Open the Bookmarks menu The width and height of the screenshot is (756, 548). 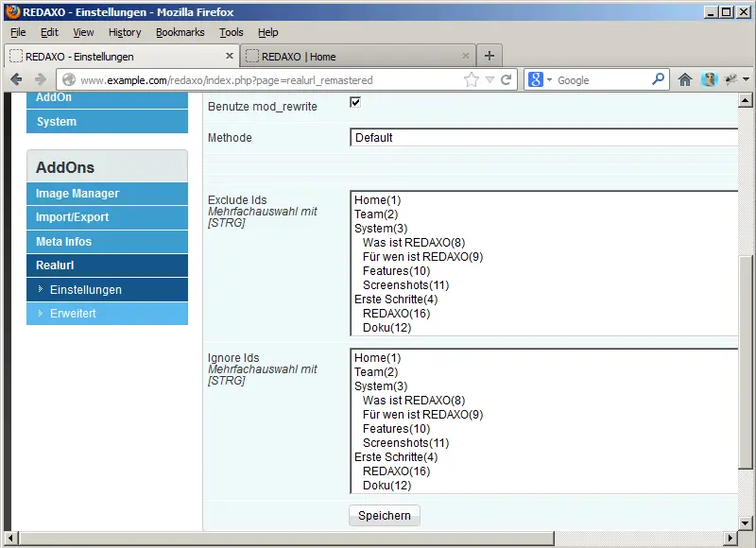pyautogui.click(x=180, y=32)
